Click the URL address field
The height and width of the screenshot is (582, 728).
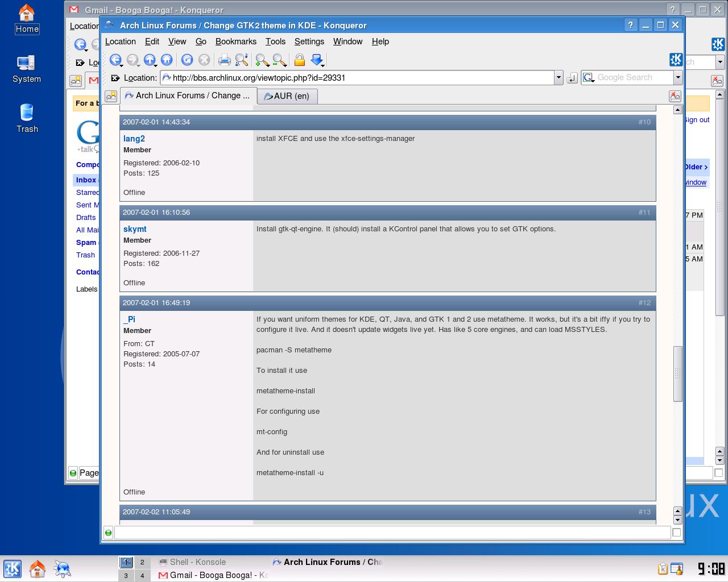click(358, 78)
